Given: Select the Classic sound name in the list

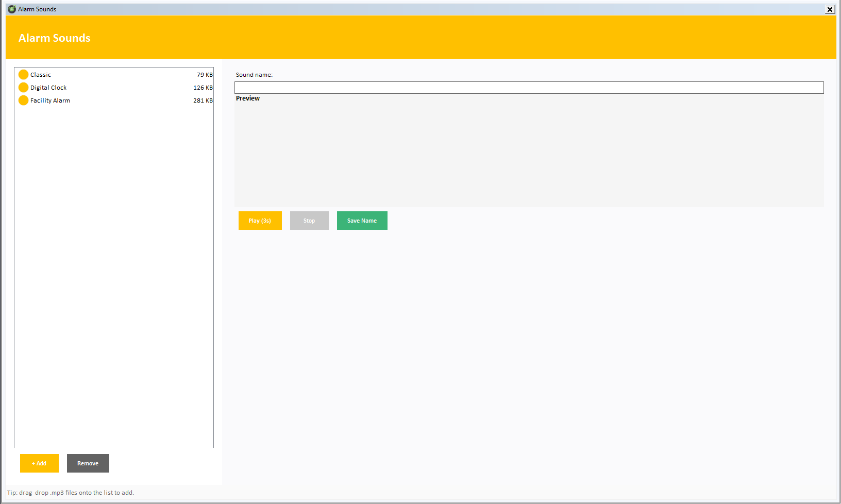Looking at the screenshot, I should [41, 75].
